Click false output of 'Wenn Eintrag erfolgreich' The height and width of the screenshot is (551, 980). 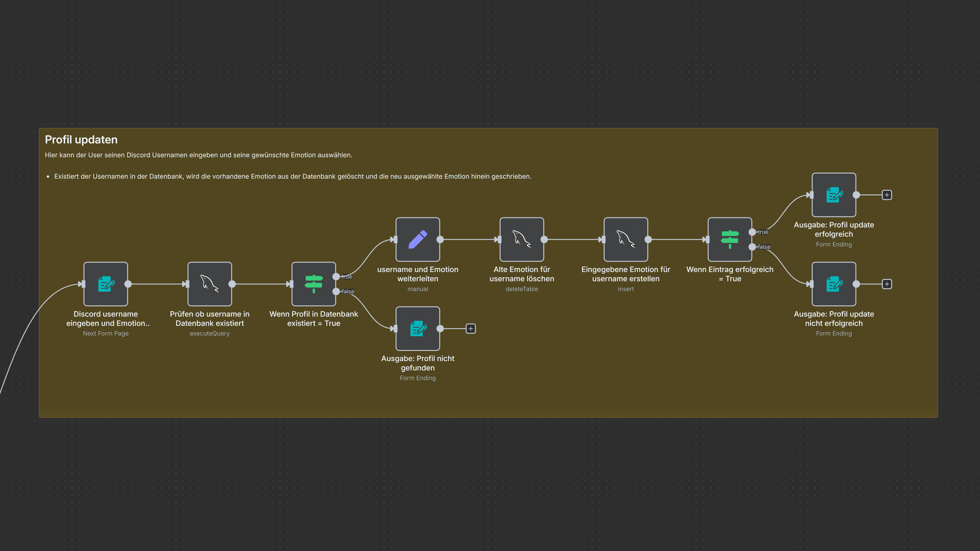752,247
